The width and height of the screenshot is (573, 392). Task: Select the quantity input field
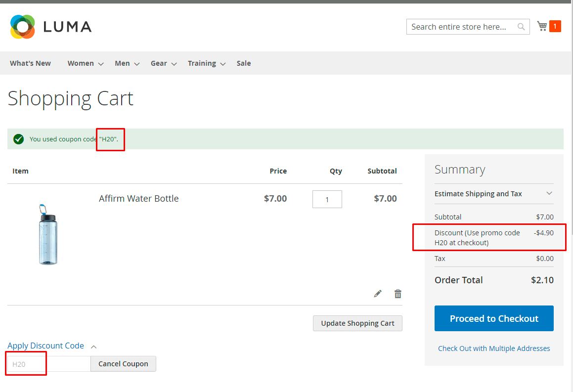(x=327, y=199)
